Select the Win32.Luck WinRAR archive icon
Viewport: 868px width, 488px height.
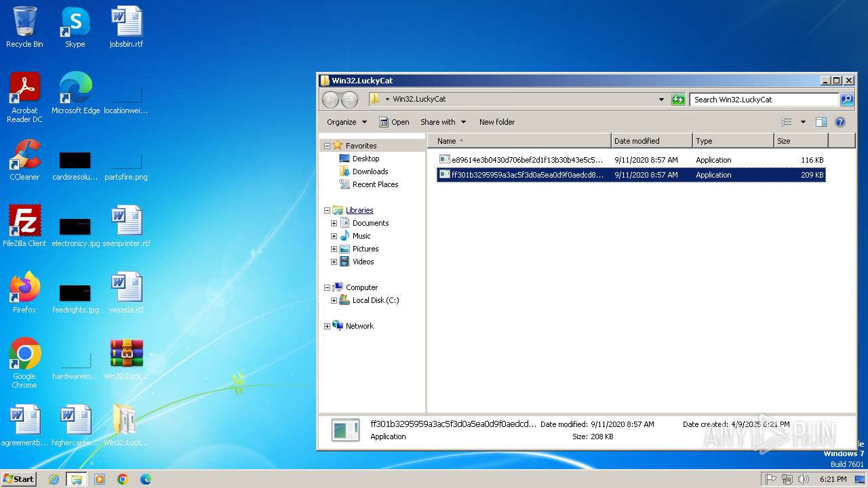pos(126,359)
